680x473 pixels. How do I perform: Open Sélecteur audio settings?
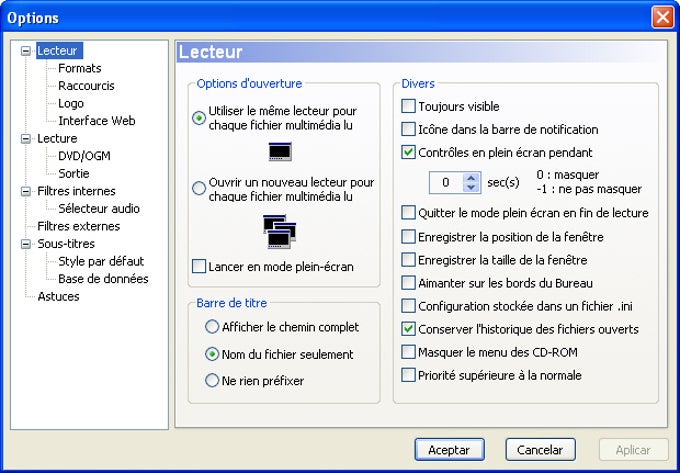click(99, 209)
